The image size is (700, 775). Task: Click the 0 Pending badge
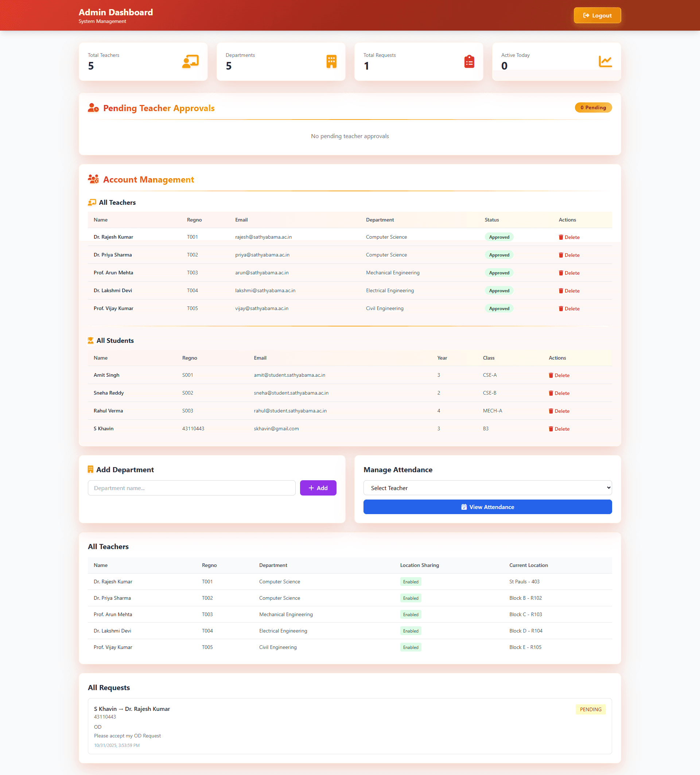pos(593,107)
